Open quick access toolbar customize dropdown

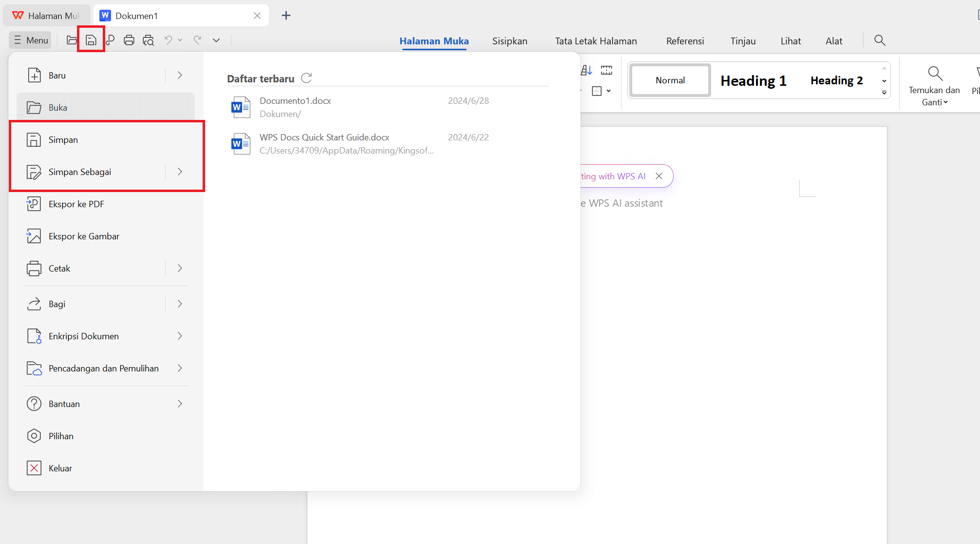coord(216,40)
